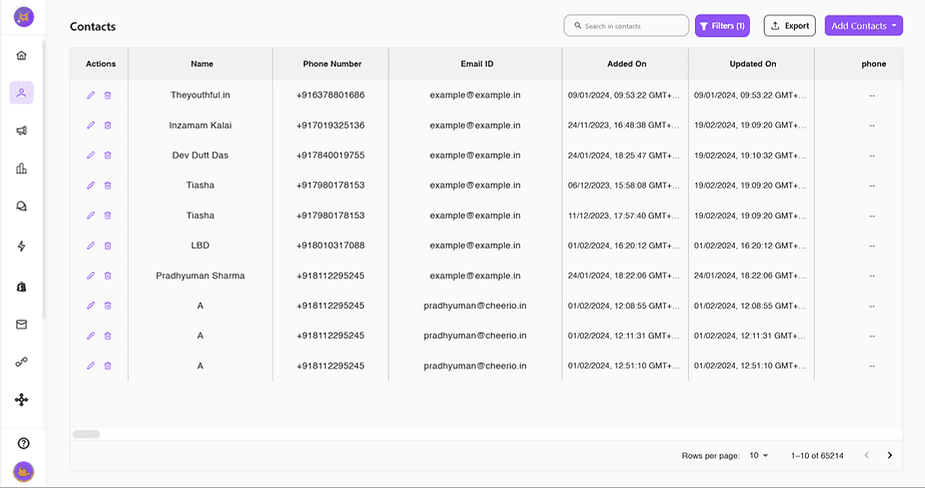This screenshot has width=925, height=488.
Task: Click Updated On 19/02/2024, 19:10:32
Action: tap(750, 155)
